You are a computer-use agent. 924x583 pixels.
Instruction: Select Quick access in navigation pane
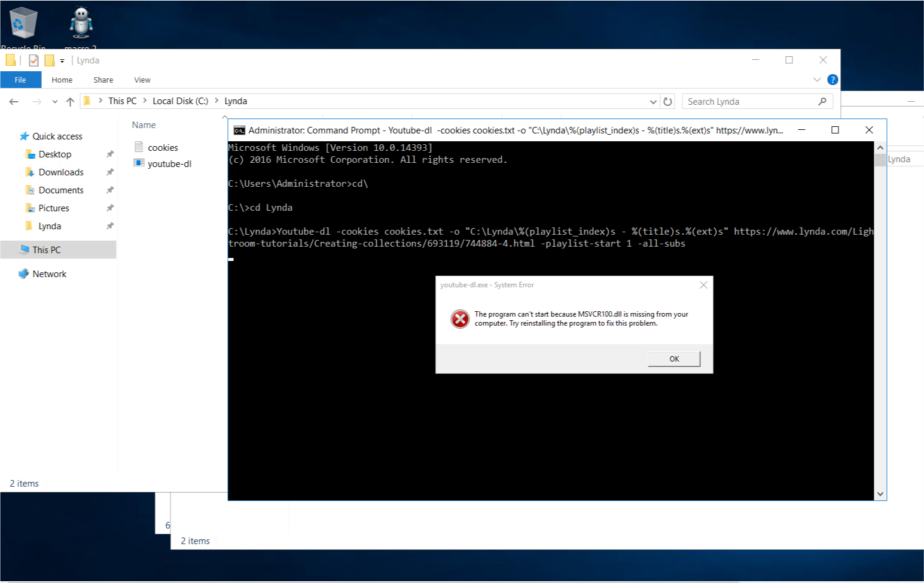57,136
